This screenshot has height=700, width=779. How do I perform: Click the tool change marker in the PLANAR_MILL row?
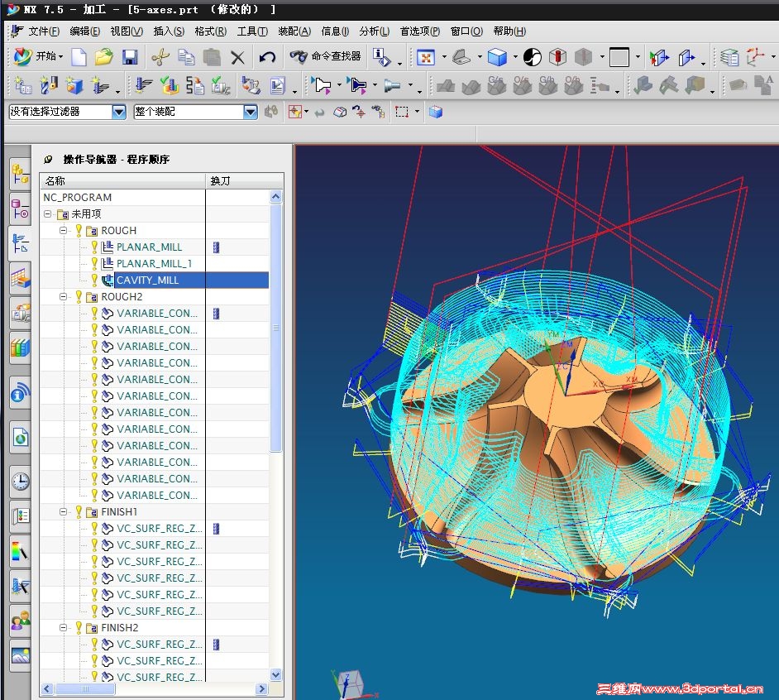pos(216,247)
